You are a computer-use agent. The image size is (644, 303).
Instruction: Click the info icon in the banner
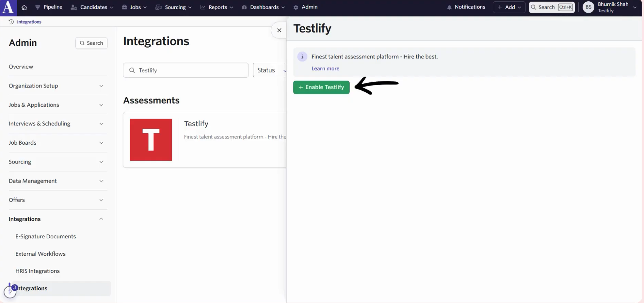pyautogui.click(x=302, y=57)
